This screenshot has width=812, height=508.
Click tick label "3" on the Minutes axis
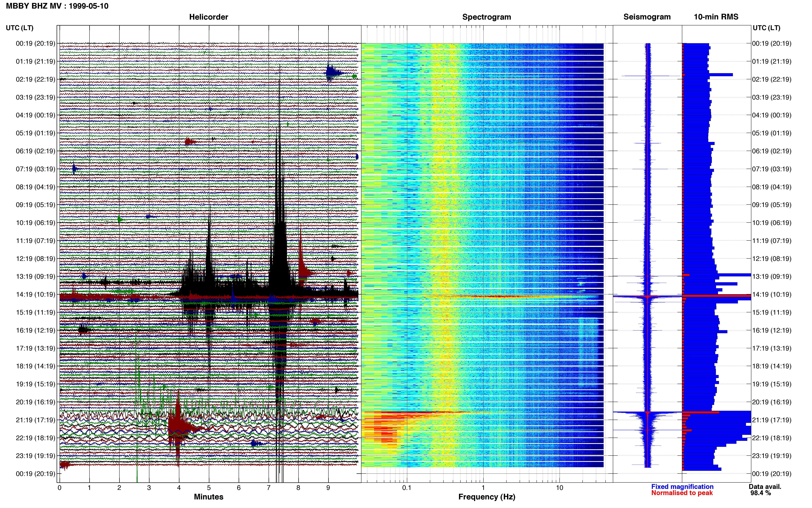tap(149, 488)
